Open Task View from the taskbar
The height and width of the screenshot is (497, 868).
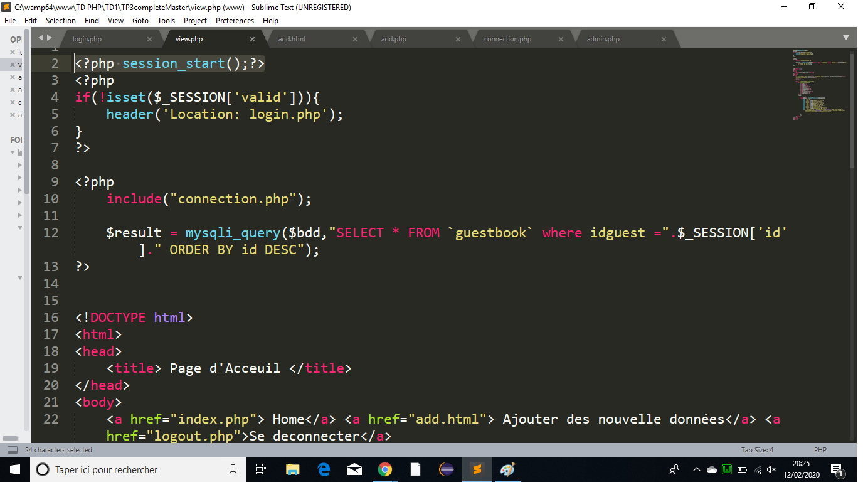262,469
